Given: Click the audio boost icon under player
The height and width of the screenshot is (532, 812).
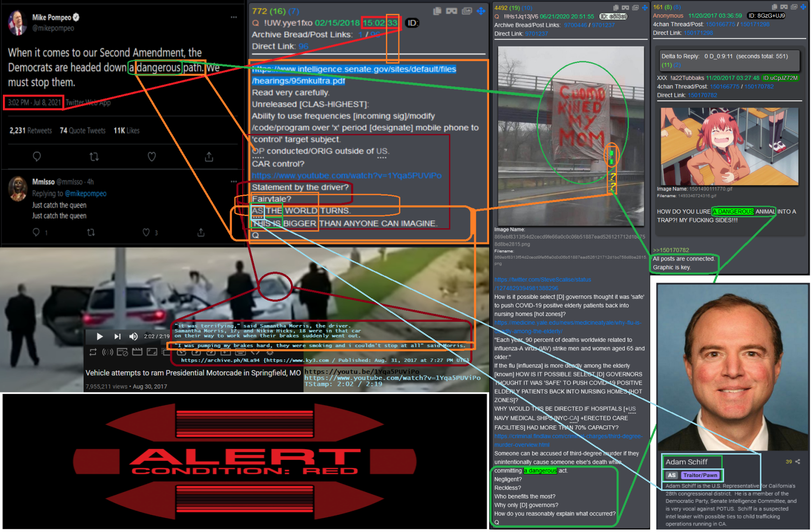Looking at the screenshot, I should [107, 352].
